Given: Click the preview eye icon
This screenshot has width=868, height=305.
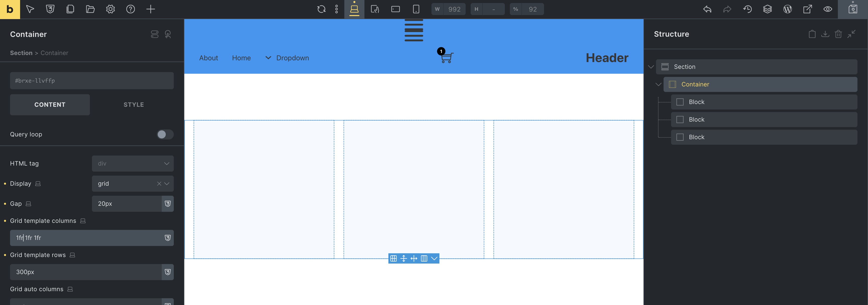Looking at the screenshot, I should click(828, 9).
